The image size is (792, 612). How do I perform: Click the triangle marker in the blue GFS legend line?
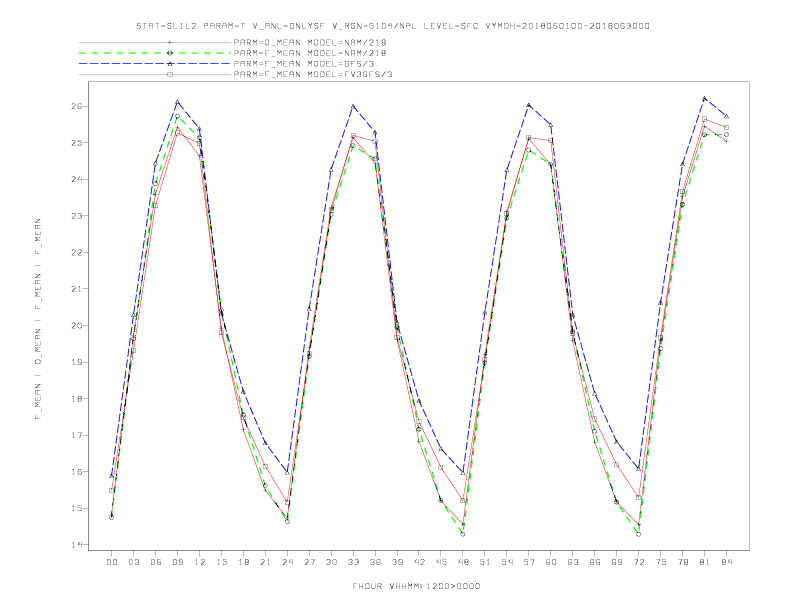(170, 64)
